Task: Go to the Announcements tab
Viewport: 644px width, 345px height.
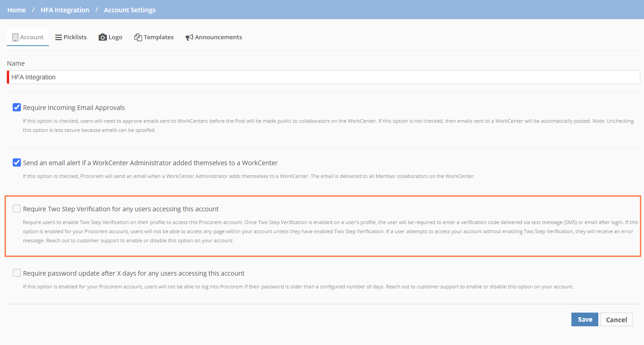Action: pos(214,37)
